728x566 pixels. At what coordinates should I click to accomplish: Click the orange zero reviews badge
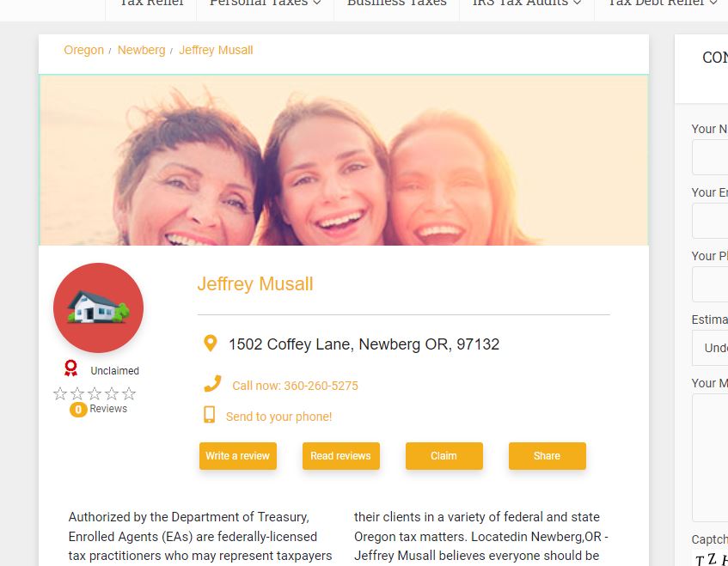point(78,410)
